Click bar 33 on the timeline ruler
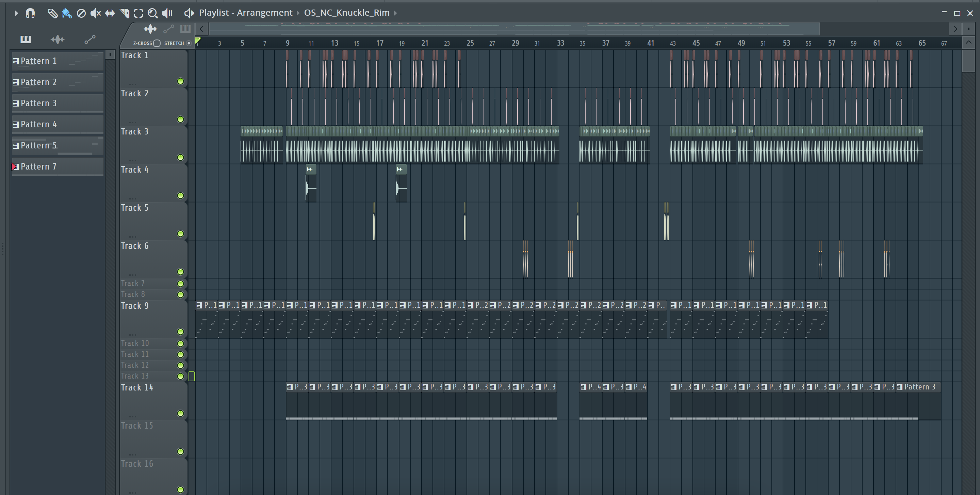This screenshot has height=495, width=980. point(560,43)
